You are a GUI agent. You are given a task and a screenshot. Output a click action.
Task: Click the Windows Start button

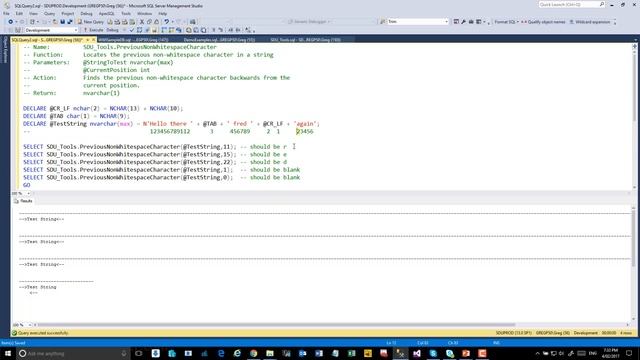[x=8, y=353]
